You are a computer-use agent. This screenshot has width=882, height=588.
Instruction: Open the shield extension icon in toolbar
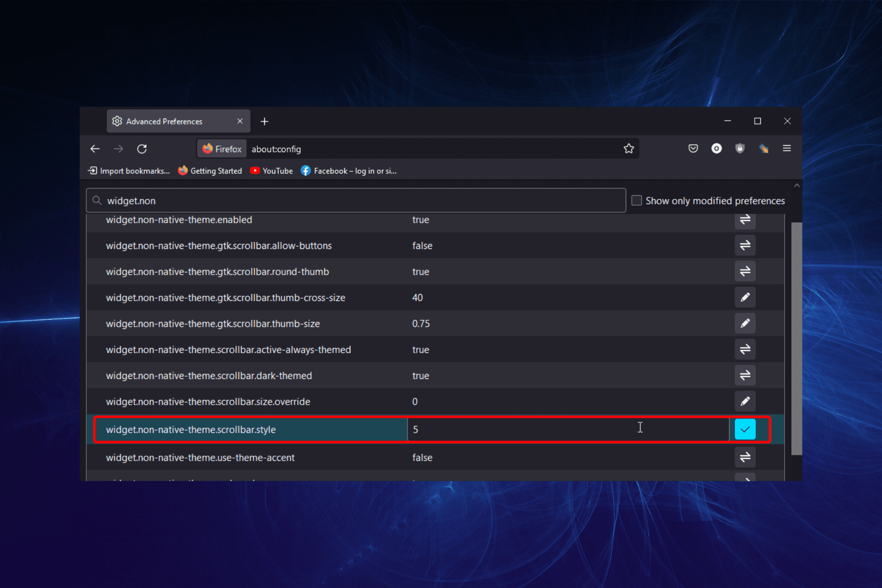click(x=740, y=148)
